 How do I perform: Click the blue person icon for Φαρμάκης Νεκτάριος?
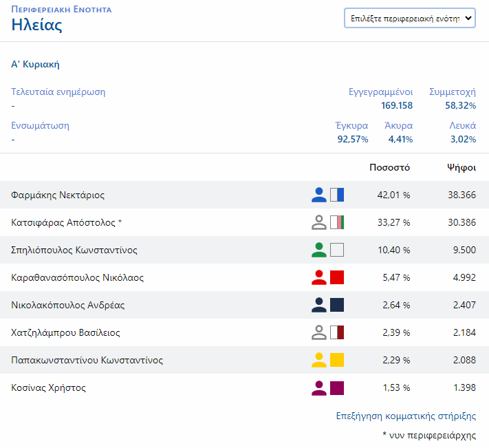(x=318, y=195)
